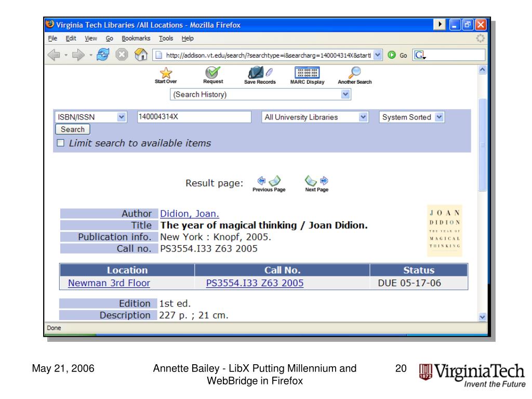Image resolution: width=532 pixels, height=399 pixels.
Task: Click the Another Search magnifier icon
Action: 354,72
